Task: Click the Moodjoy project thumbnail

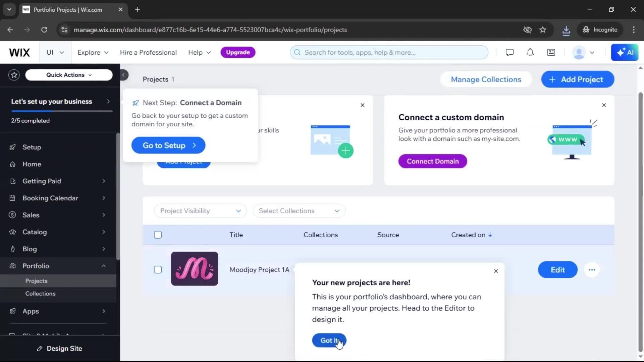Action: pyautogui.click(x=195, y=268)
